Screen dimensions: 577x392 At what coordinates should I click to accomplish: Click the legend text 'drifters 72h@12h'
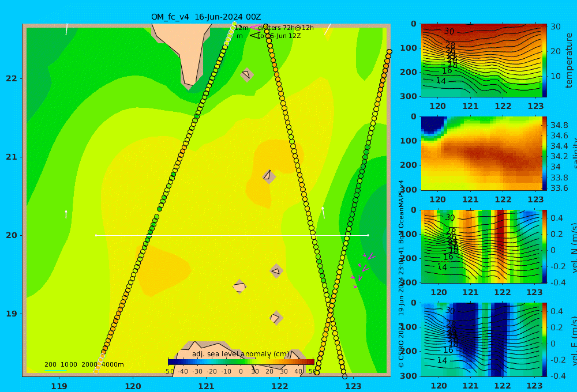(x=286, y=28)
